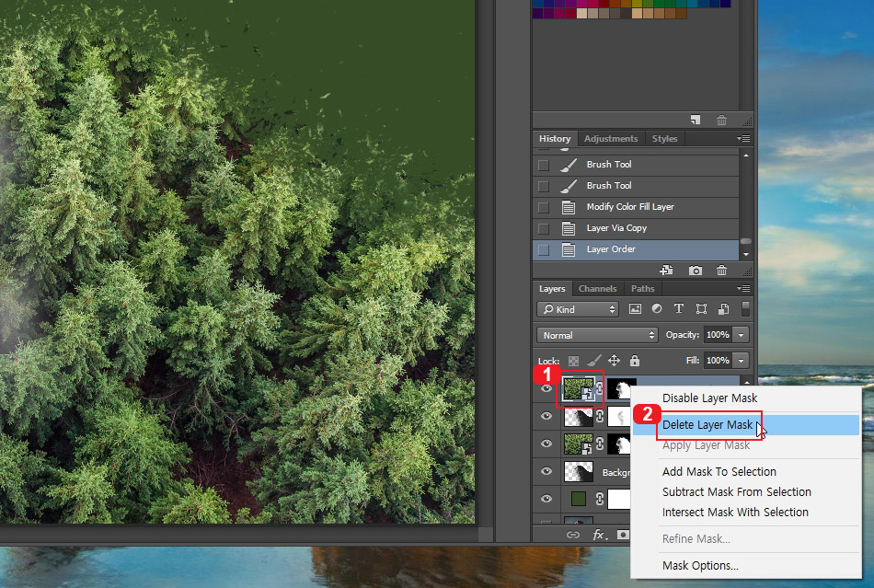The height and width of the screenshot is (588, 874).
Task: Delete current state with History panel trash icon
Action: 721,271
